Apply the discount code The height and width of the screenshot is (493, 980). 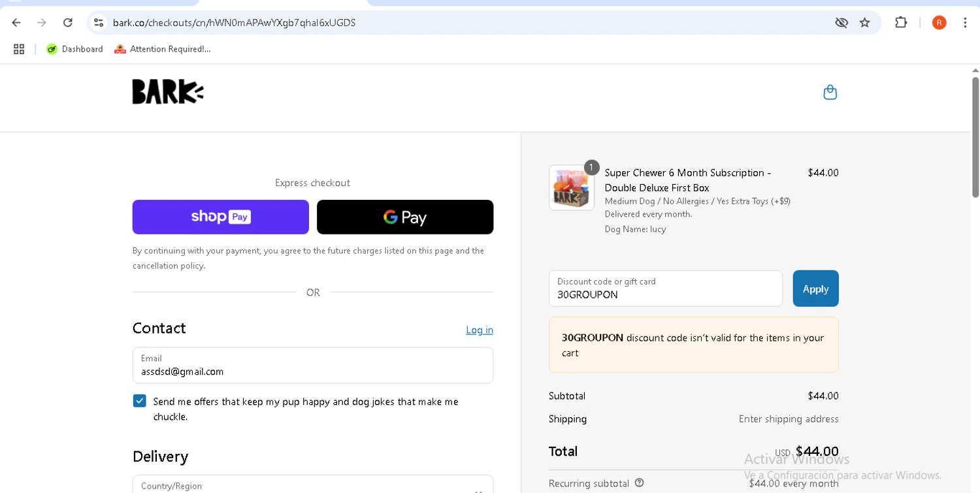815,289
